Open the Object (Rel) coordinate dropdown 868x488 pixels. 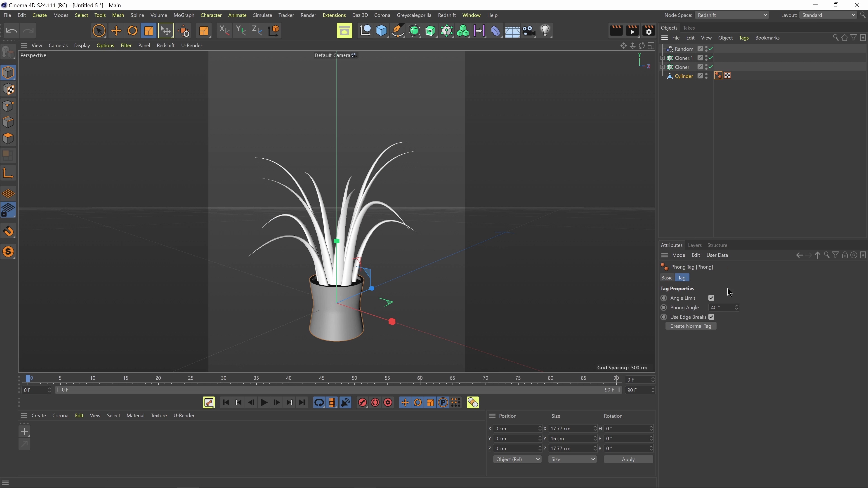point(517,459)
